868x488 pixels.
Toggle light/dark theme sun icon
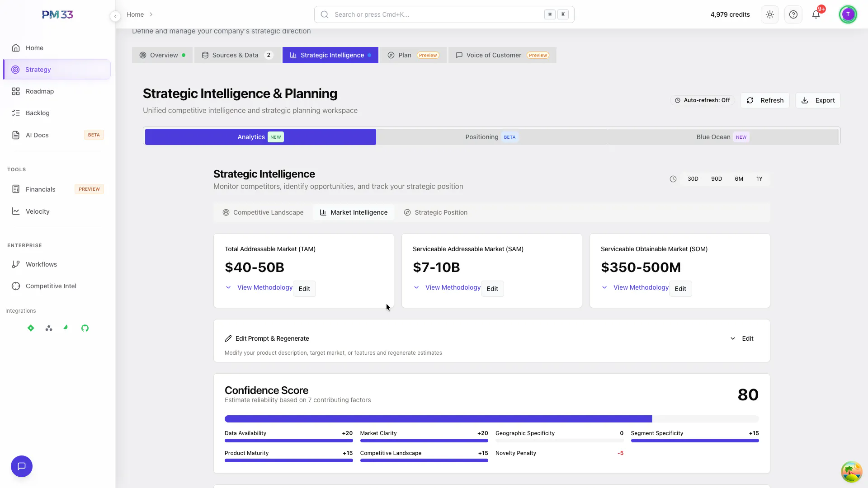click(x=770, y=14)
